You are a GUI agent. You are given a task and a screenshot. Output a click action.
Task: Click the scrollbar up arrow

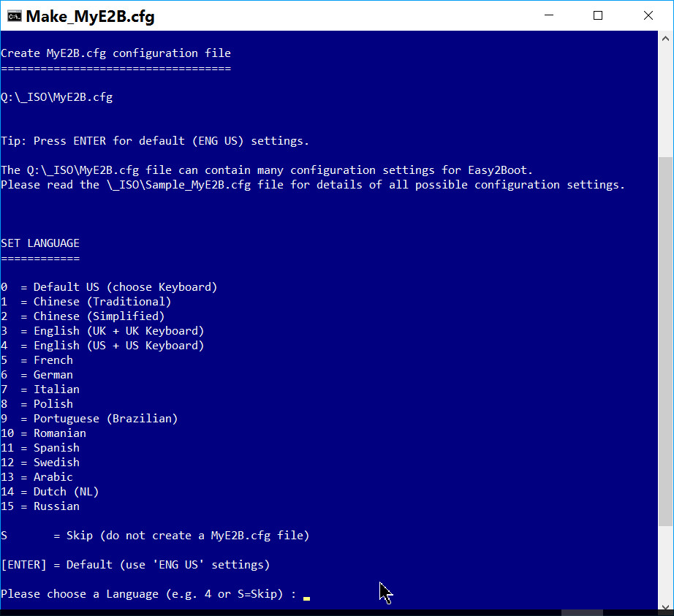664,38
